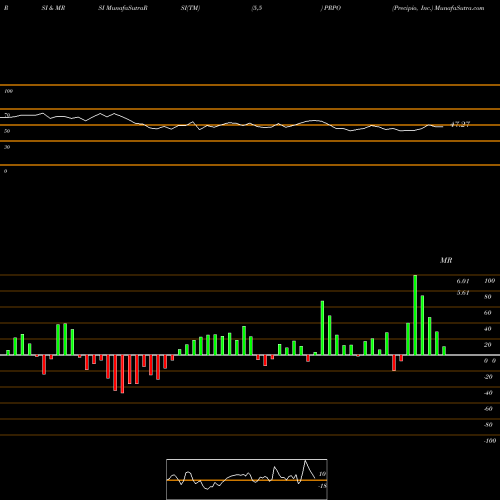This screenshot has height=500, width=500.
Task: Select the 6.01 value under MR
Action: click(x=463, y=281)
